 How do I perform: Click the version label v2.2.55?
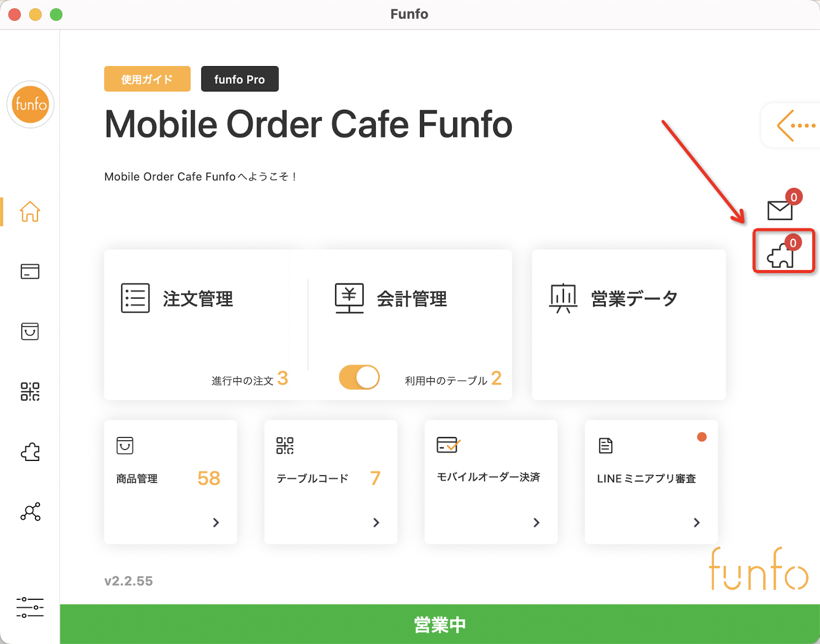129,581
